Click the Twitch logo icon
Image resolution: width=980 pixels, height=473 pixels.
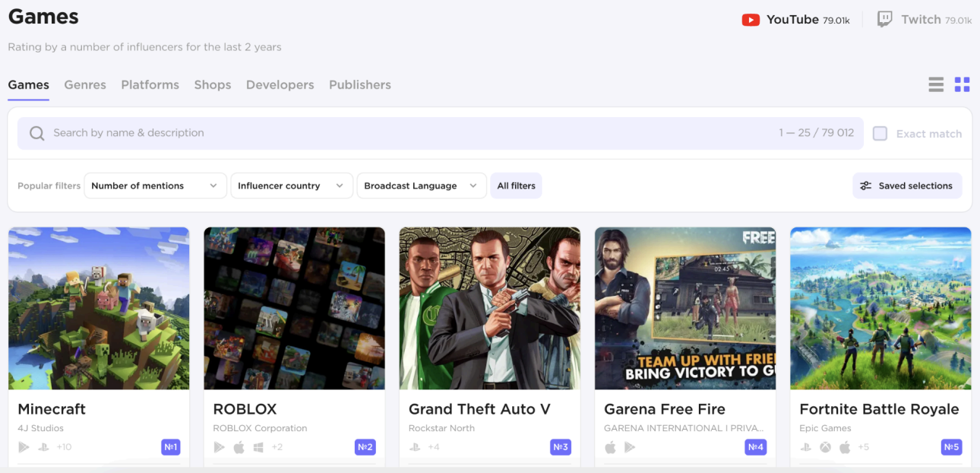pyautogui.click(x=884, y=20)
